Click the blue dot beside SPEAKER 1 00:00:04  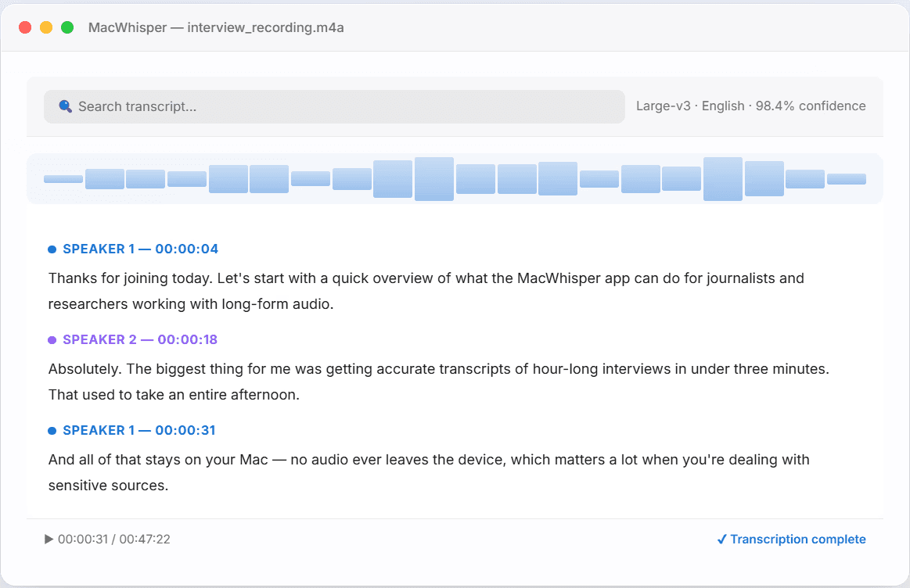pos(52,249)
